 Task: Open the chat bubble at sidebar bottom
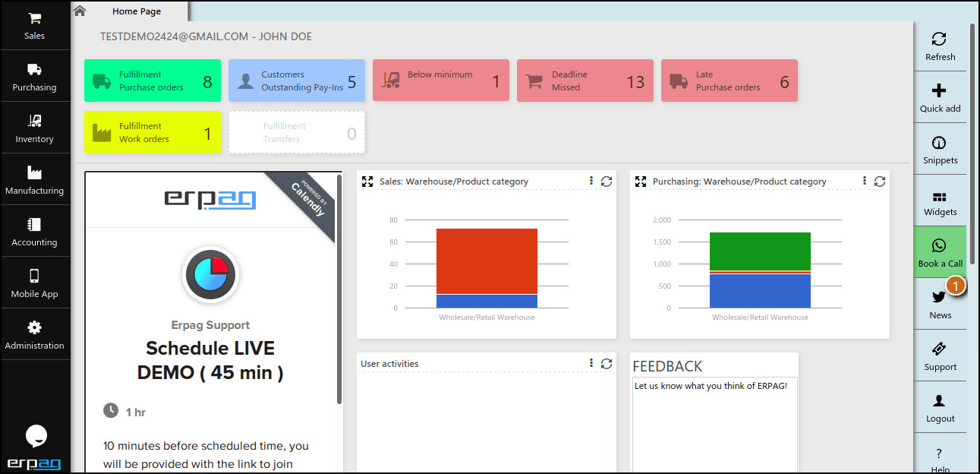pyautogui.click(x=36, y=436)
